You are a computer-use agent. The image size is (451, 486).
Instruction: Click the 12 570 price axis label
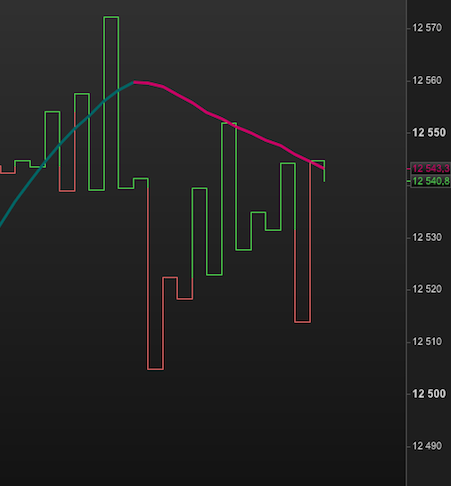tap(427, 28)
